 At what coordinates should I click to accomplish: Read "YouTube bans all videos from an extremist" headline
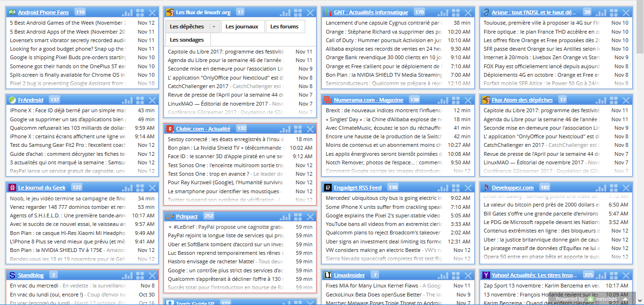point(384,224)
